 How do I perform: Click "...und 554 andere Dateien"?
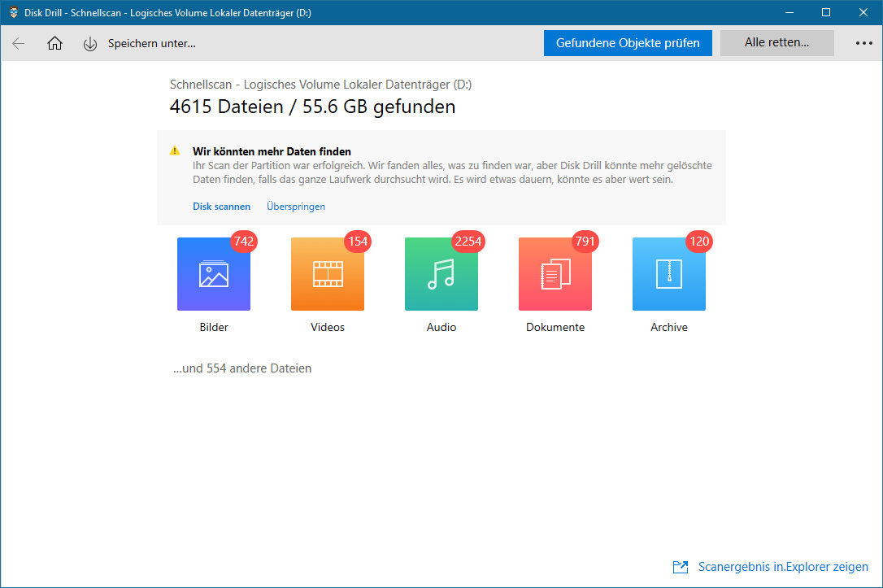(x=242, y=368)
